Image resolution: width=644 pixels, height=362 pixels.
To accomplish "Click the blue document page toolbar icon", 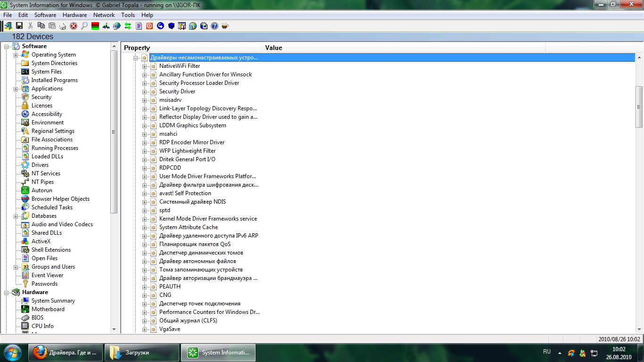I will pyautogui.click(x=139, y=26).
